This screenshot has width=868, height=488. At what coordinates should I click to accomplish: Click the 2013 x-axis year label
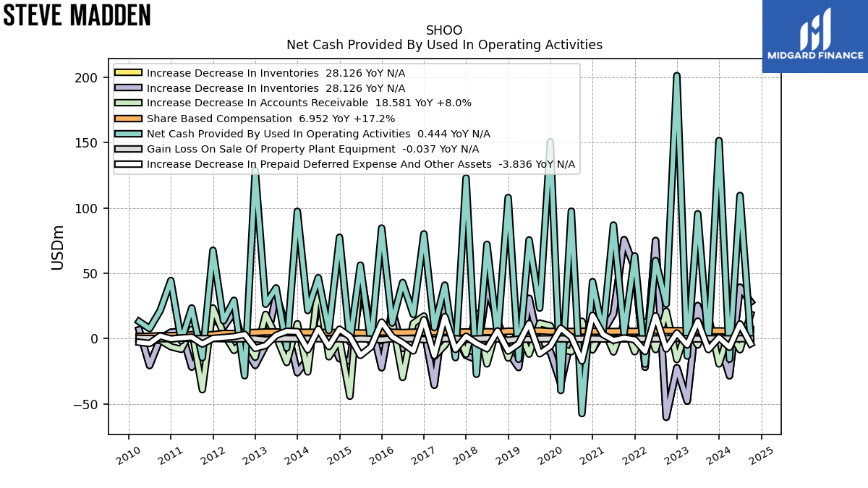254,454
